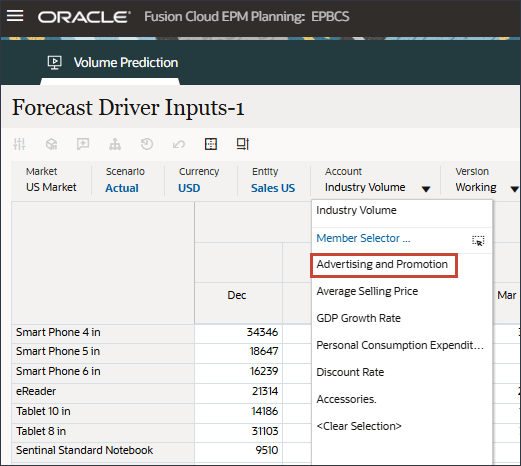Expand the Account Industry Volume dropdown

pos(426,189)
